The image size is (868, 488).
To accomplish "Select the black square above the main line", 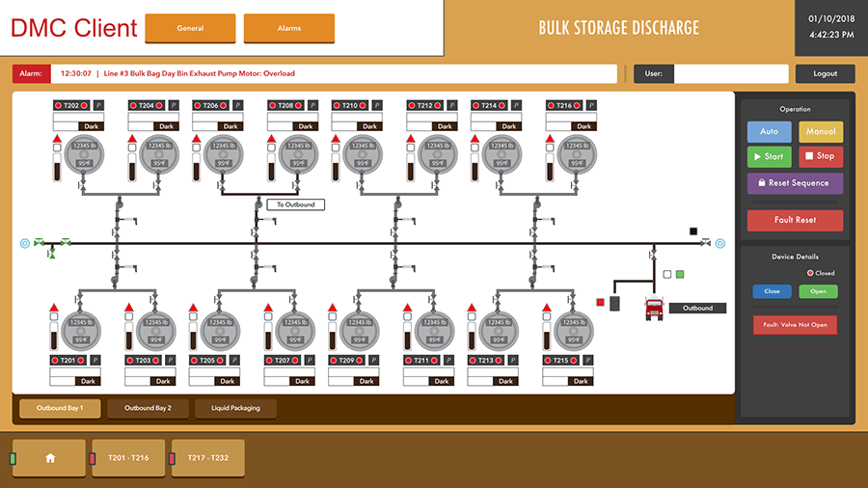I will (x=693, y=231).
